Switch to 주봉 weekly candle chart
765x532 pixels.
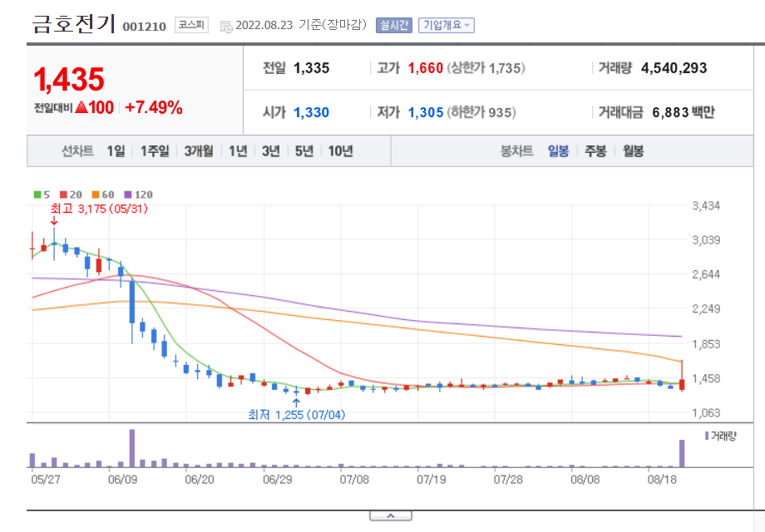595,151
